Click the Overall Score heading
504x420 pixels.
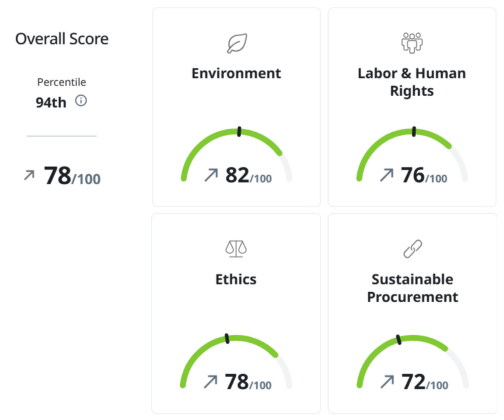(x=62, y=39)
